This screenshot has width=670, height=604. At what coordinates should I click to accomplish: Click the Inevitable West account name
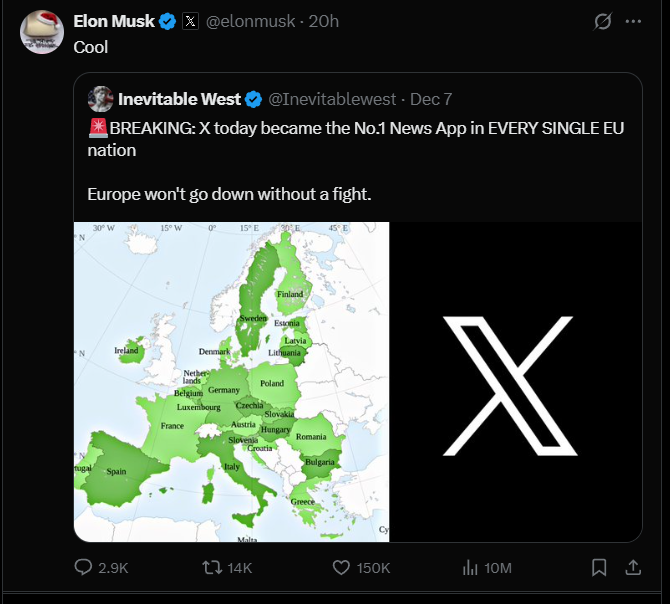click(x=179, y=99)
